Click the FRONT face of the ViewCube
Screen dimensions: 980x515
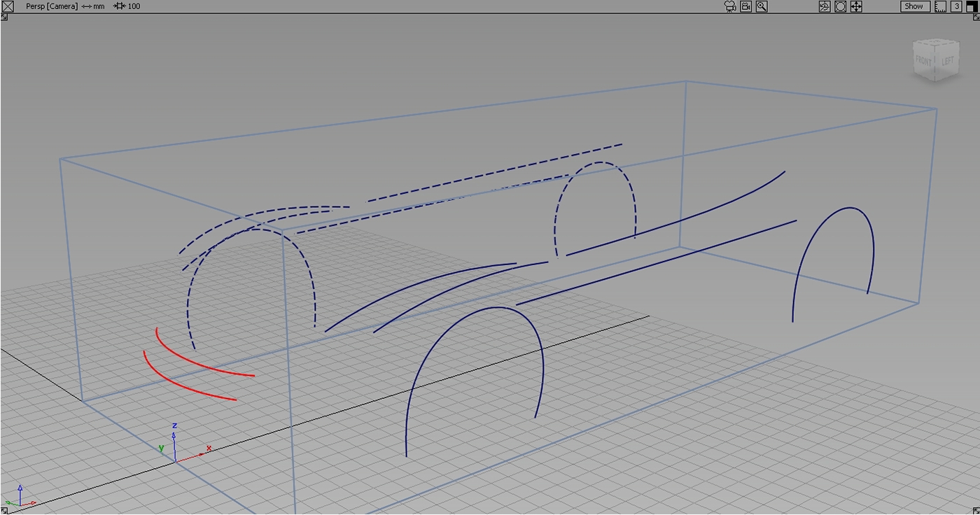click(923, 62)
